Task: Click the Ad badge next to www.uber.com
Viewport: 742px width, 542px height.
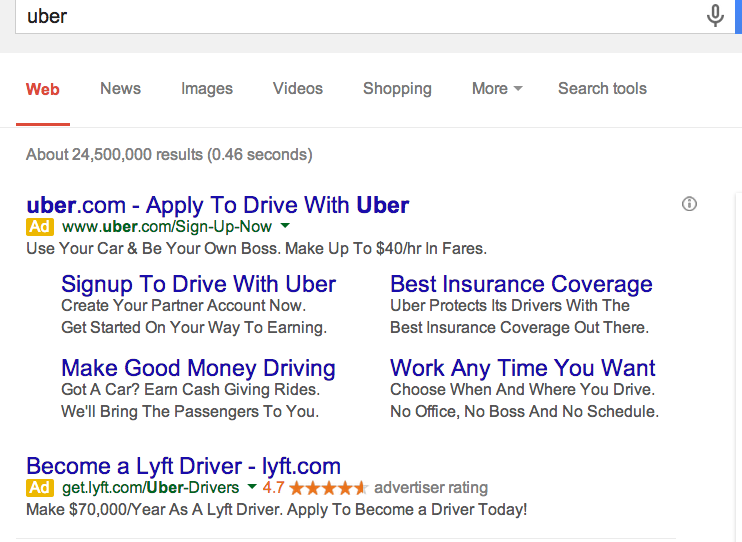Action: pyautogui.click(x=40, y=227)
